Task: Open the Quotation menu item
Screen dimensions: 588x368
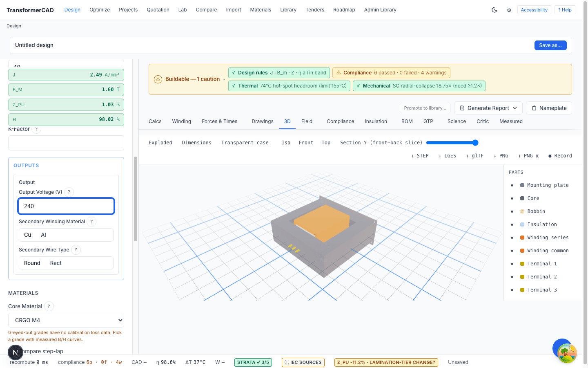Action: pyautogui.click(x=158, y=10)
